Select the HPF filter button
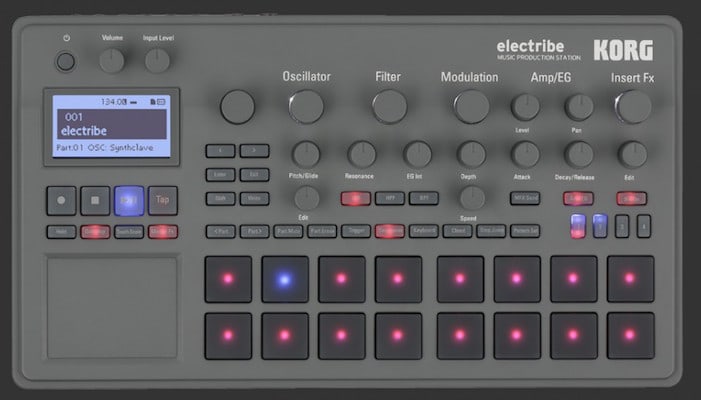The image size is (701, 400). click(x=390, y=198)
